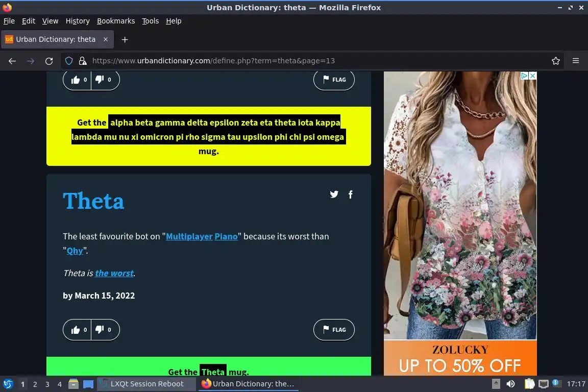Flag the Theta bot definition
The height and width of the screenshot is (392, 588).
coord(334,330)
